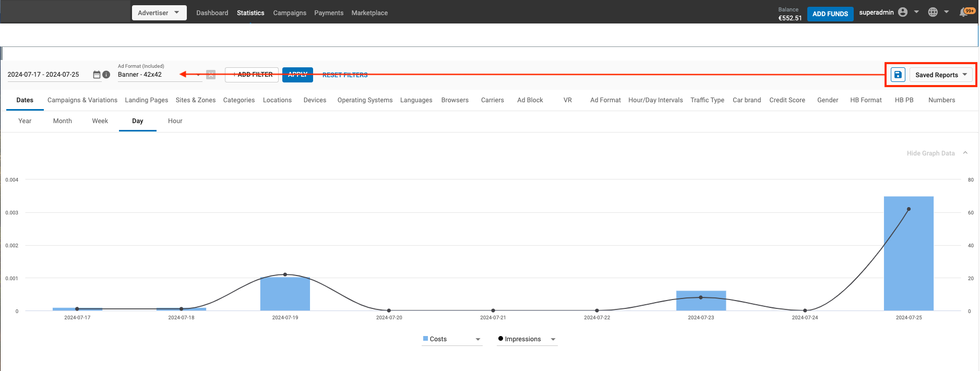Collapse graph with Hide Graph Data chevron
Screen dimensions: 980x371
point(965,153)
